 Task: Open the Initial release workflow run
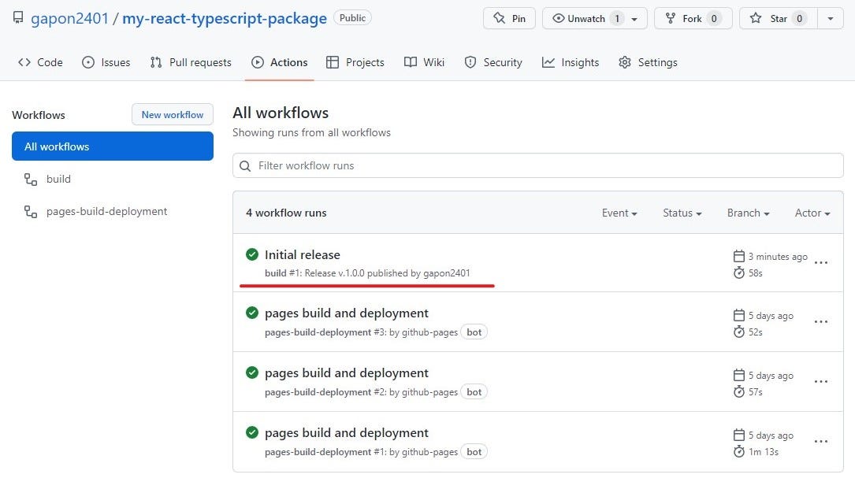click(x=302, y=254)
